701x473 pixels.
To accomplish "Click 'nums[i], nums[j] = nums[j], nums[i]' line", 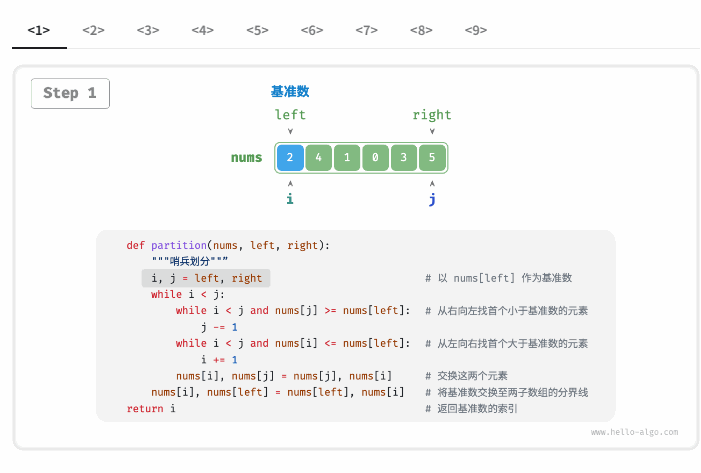I will [x=284, y=376].
